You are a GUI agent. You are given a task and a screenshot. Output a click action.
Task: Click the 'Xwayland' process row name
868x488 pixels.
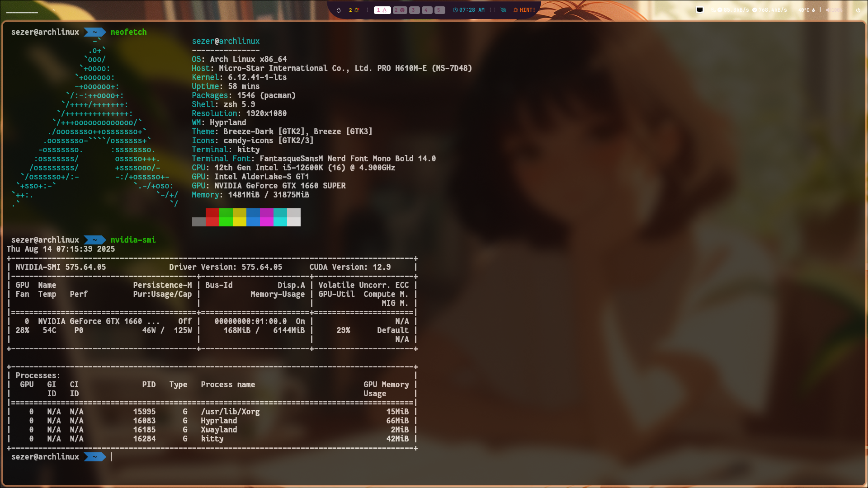pos(219,430)
